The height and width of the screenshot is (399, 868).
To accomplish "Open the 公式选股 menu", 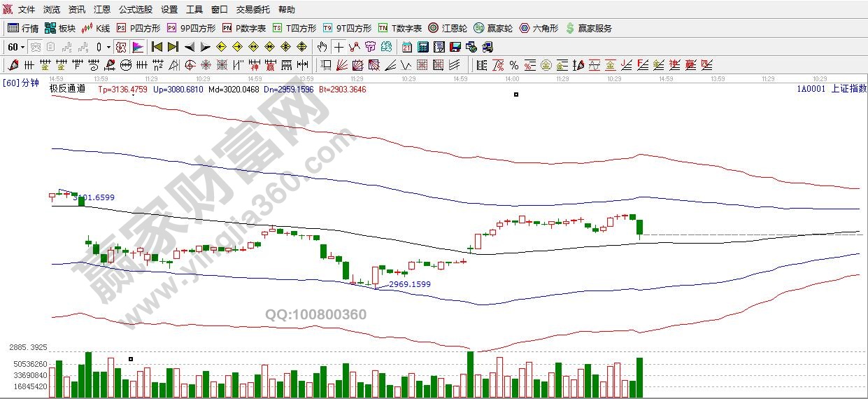I will [x=135, y=10].
